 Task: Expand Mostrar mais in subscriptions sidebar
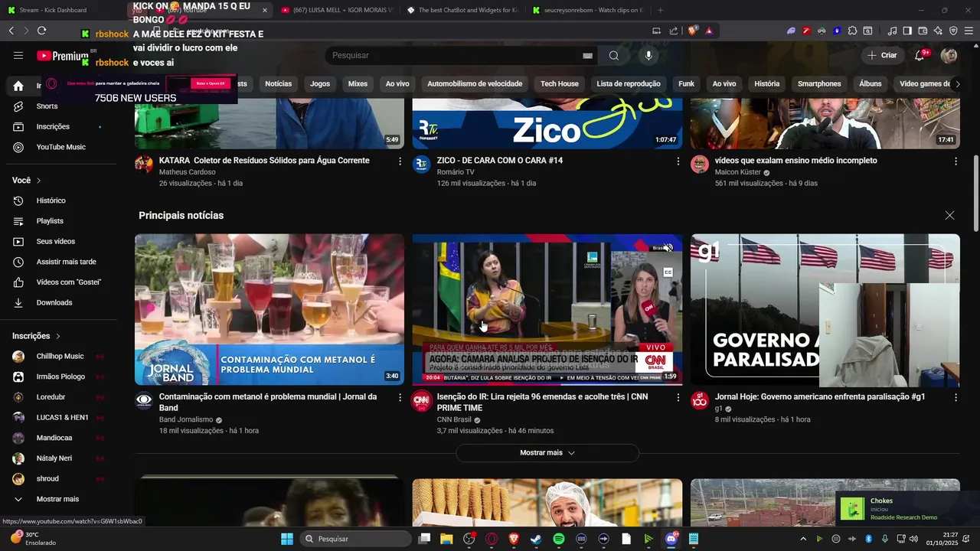[x=60, y=499]
